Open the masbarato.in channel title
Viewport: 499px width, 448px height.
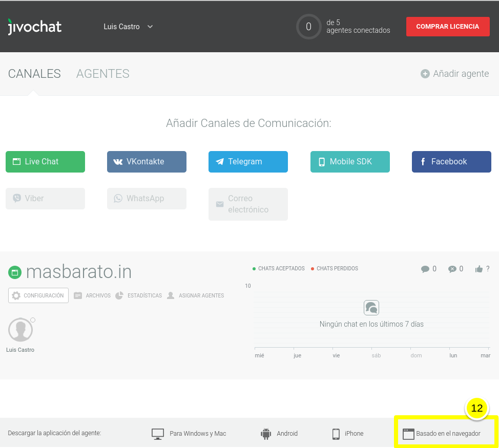tap(78, 272)
